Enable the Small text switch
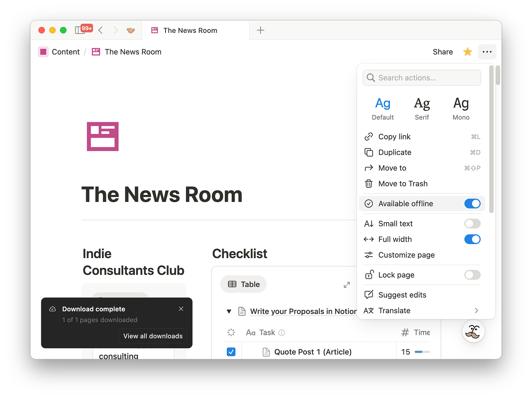 tap(472, 223)
